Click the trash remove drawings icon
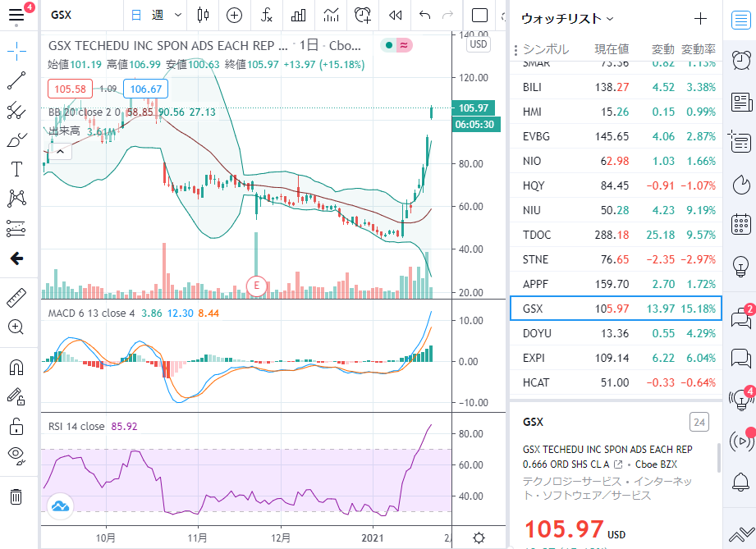 pyautogui.click(x=16, y=496)
